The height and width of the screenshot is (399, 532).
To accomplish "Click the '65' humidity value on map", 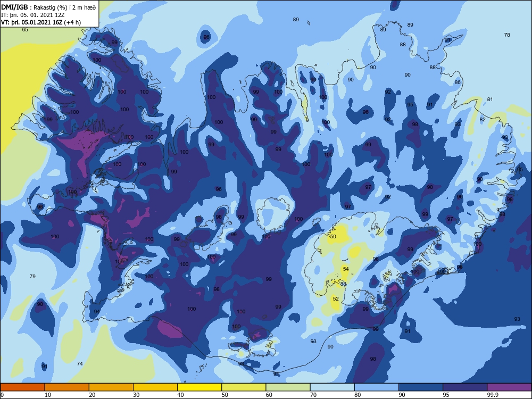I will (x=25, y=29).
